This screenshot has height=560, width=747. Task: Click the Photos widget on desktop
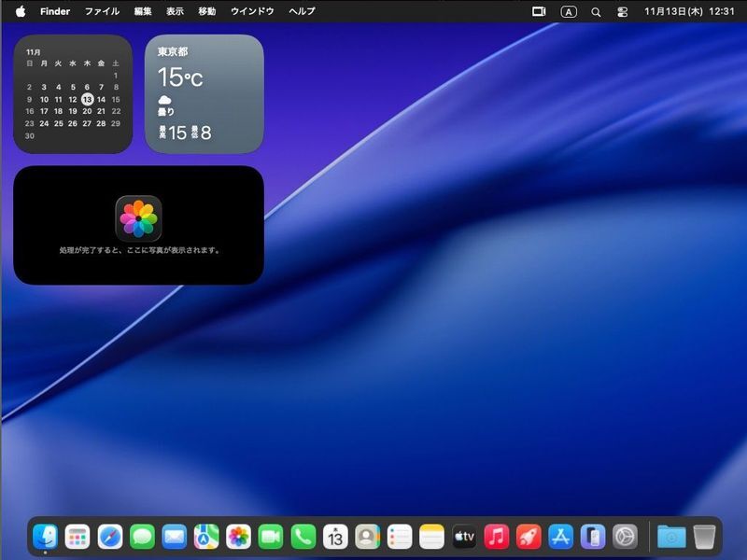pyautogui.click(x=138, y=225)
